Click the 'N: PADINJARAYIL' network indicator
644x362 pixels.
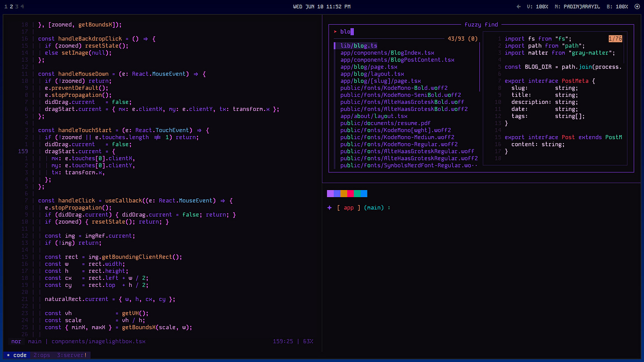(x=578, y=7)
